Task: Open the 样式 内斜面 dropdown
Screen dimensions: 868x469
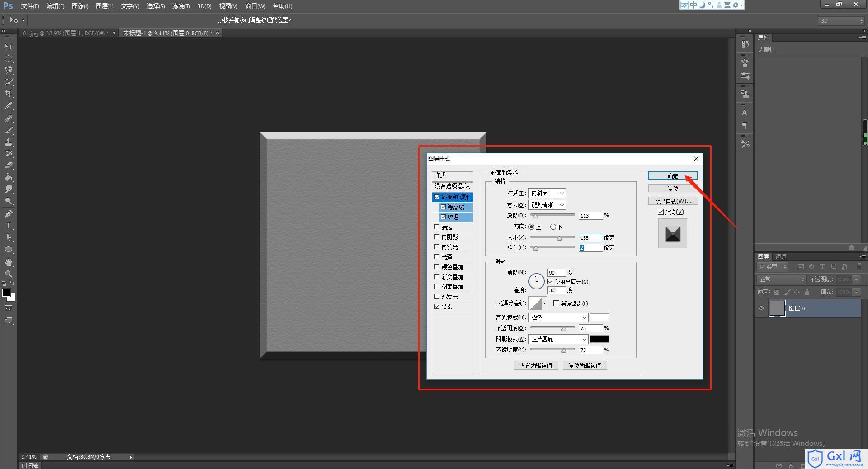Action: click(547, 193)
